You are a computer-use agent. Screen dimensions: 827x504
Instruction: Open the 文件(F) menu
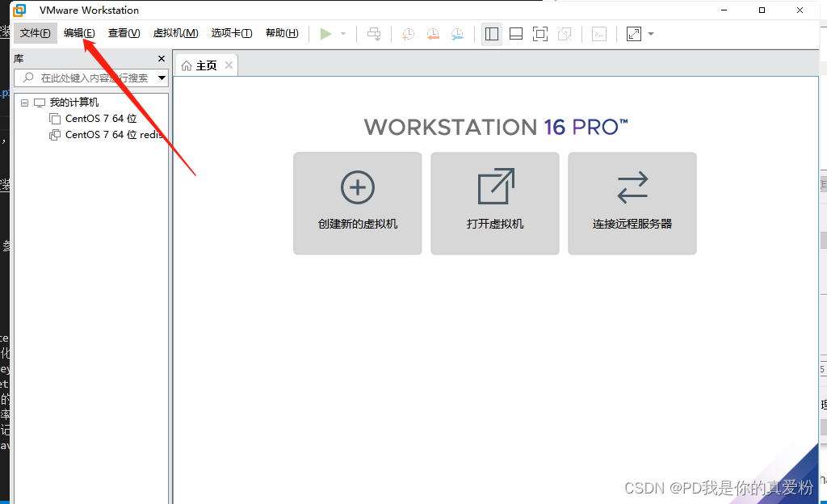coord(36,33)
